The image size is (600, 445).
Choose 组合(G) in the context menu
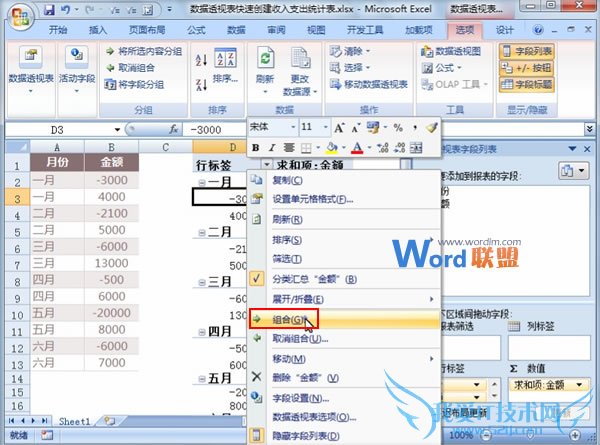point(344,319)
